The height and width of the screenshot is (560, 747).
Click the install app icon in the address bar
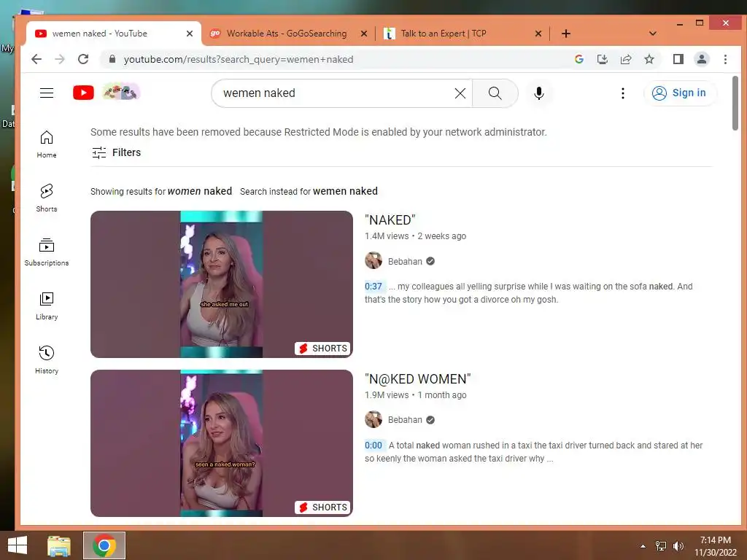point(602,59)
